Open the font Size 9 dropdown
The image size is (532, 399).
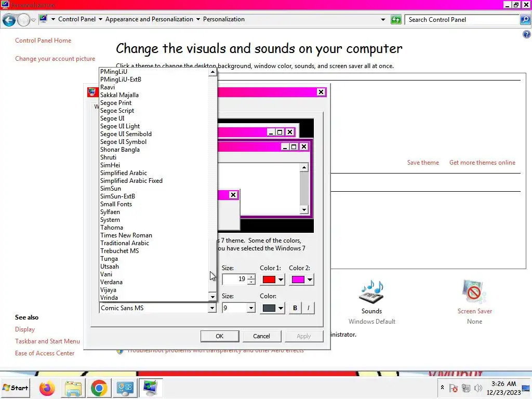251,308
